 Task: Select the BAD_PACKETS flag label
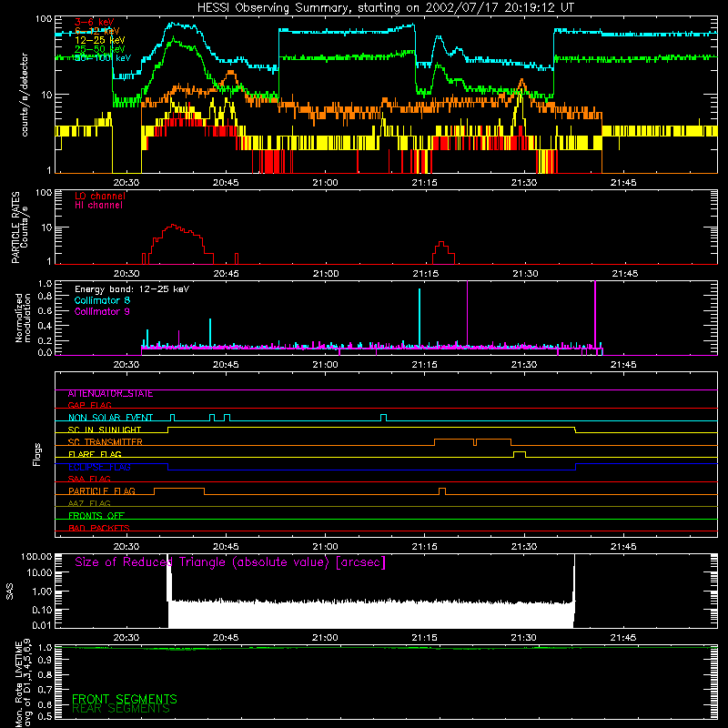(x=99, y=528)
